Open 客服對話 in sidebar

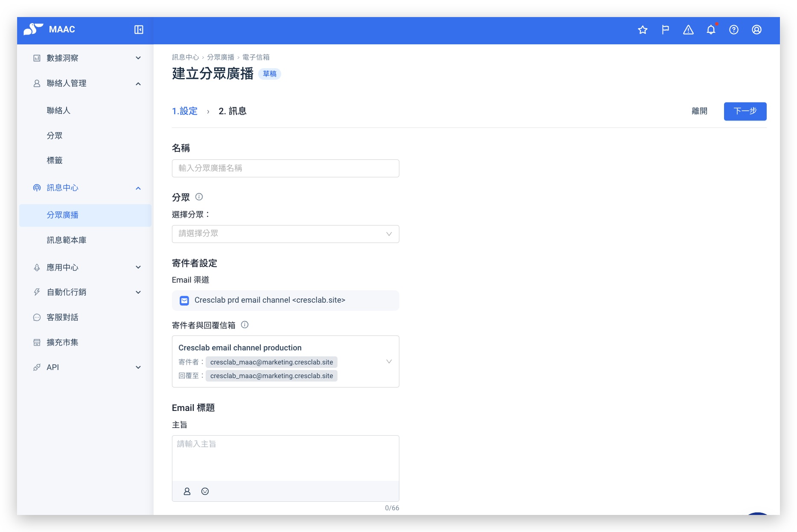(62, 317)
